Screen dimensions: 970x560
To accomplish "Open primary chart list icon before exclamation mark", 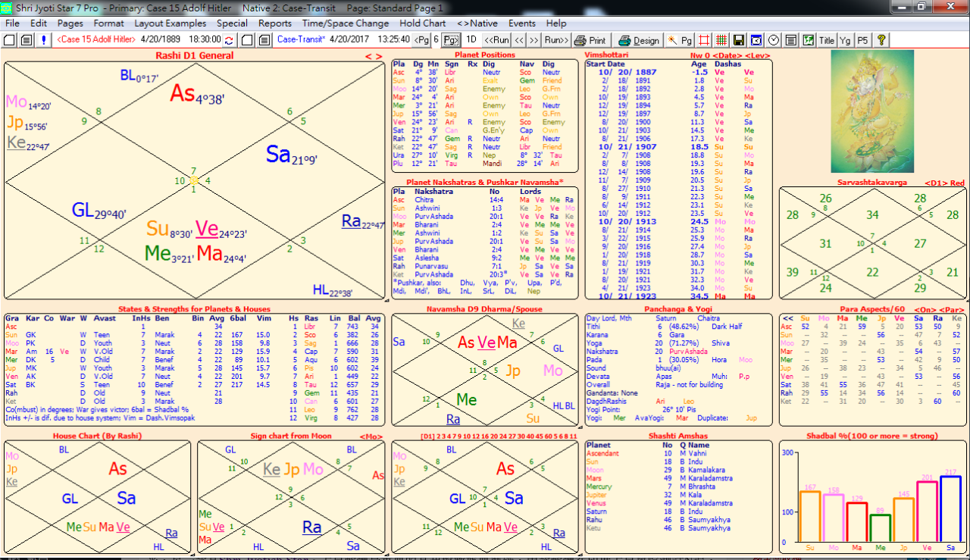I will pyautogui.click(x=27, y=39).
